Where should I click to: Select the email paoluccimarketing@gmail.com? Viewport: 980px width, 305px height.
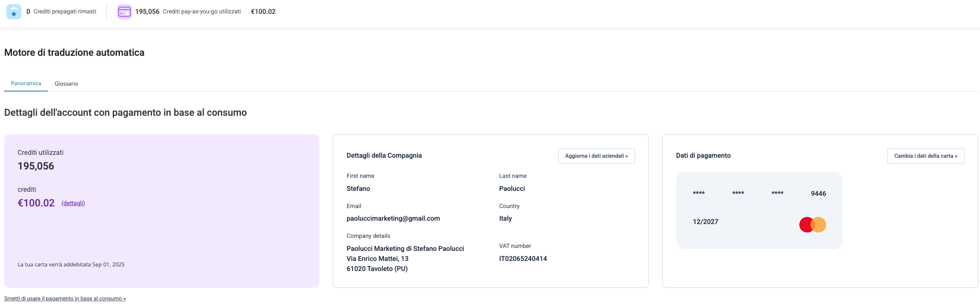tap(393, 219)
